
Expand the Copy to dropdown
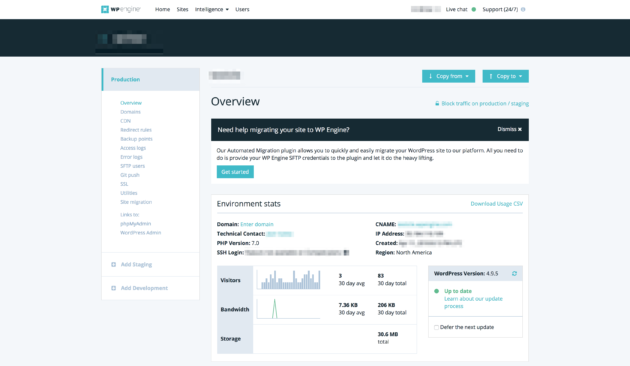(x=505, y=76)
